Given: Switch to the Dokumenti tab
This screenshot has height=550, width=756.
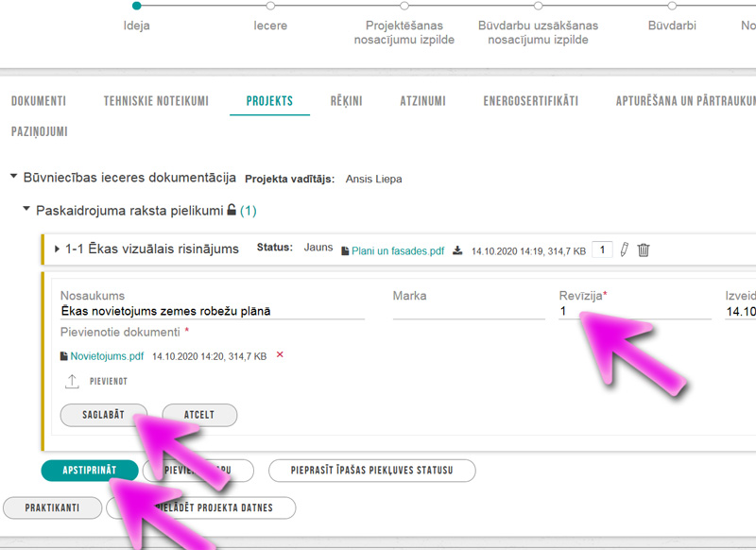Looking at the screenshot, I should 38,101.
